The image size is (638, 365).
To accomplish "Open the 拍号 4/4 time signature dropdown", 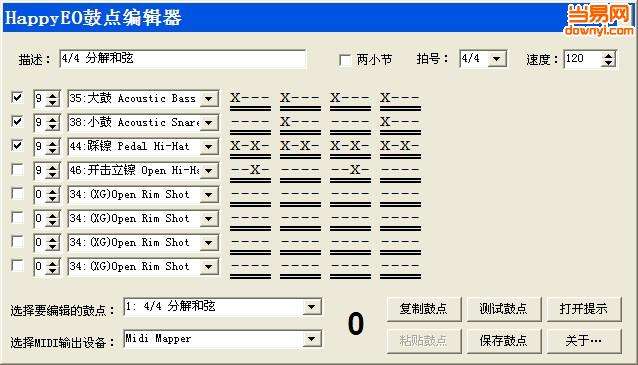I will coord(496,59).
